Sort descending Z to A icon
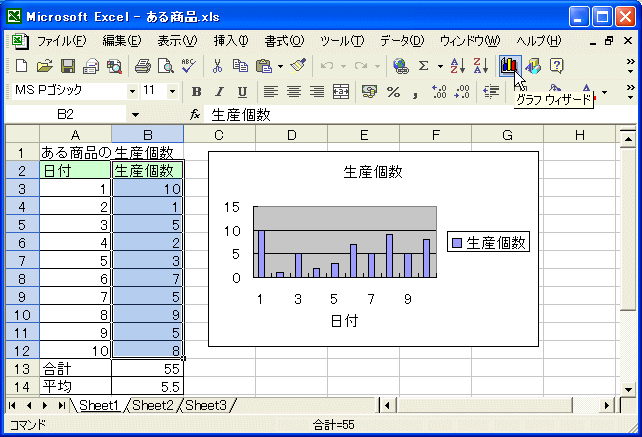 click(x=481, y=66)
